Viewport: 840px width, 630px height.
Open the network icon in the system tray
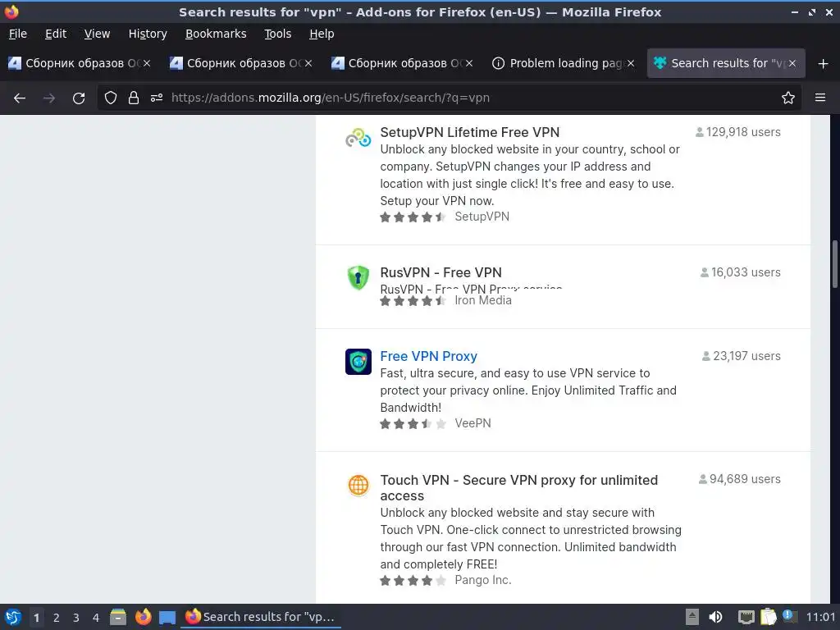pos(746,617)
